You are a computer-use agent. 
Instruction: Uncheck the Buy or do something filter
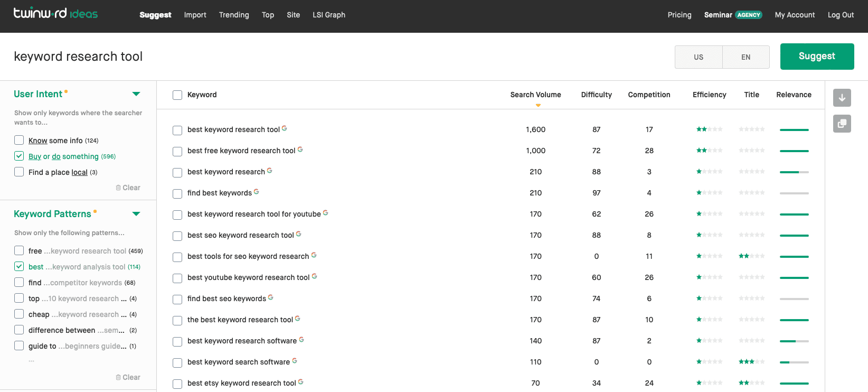pyautogui.click(x=19, y=156)
